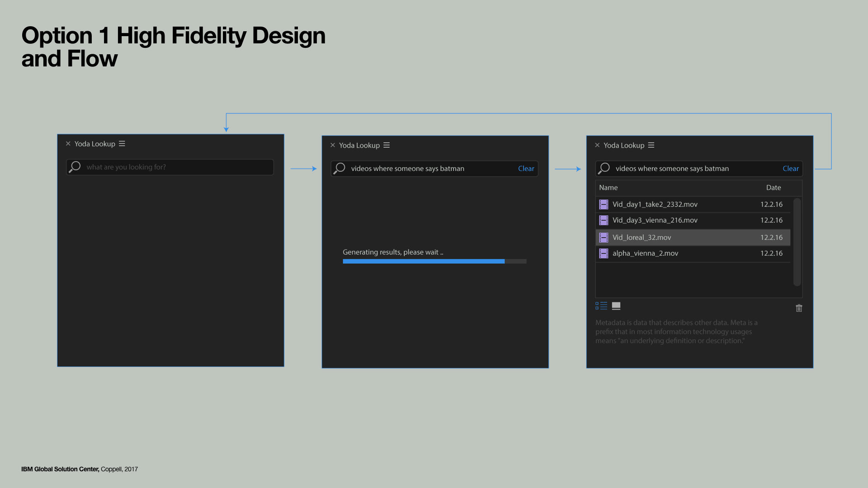Click the blue generating results progress bar
868x488 pixels.
pyautogui.click(x=424, y=261)
